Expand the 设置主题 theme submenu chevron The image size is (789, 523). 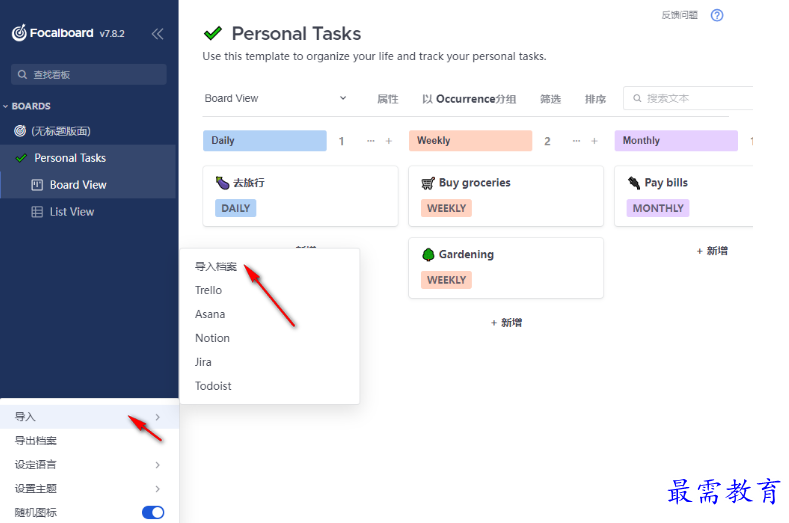pyautogui.click(x=157, y=489)
